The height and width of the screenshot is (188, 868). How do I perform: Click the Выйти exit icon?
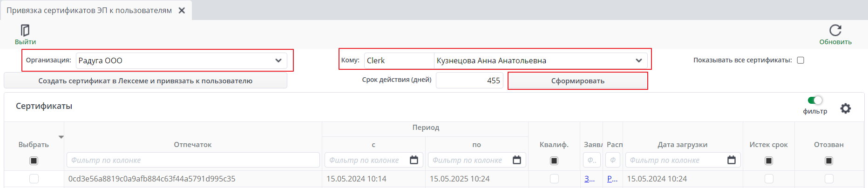pos(25,31)
